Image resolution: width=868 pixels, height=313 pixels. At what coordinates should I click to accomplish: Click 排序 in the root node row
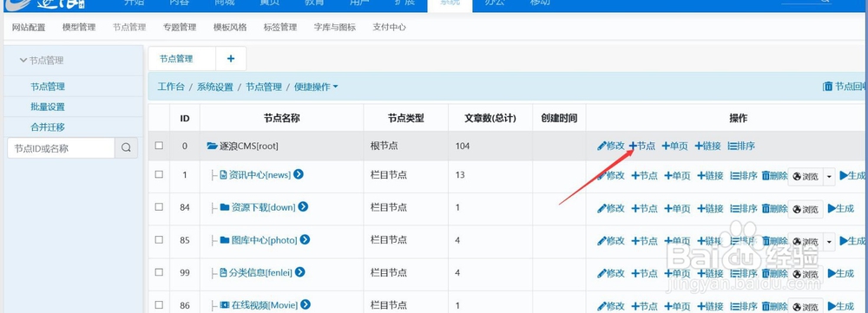pyautogui.click(x=741, y=146)
